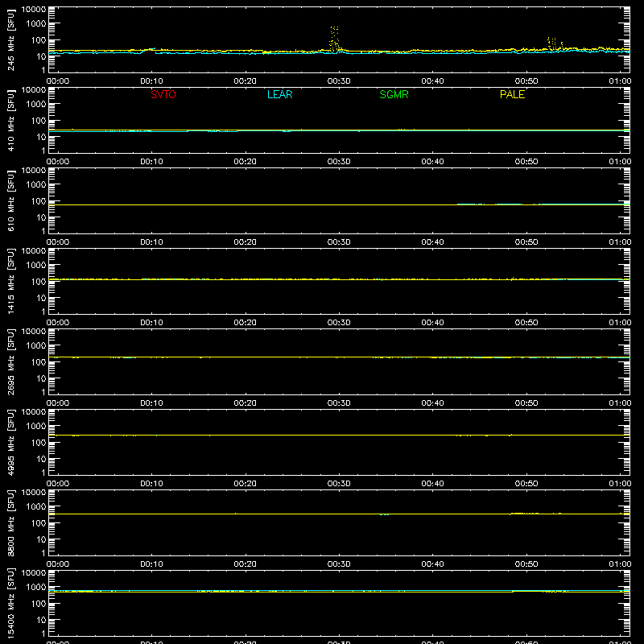Screen dimensions: 644x644
Task: Click the 00:40 time label below the 1415 MHz plot
Action: 432,323
